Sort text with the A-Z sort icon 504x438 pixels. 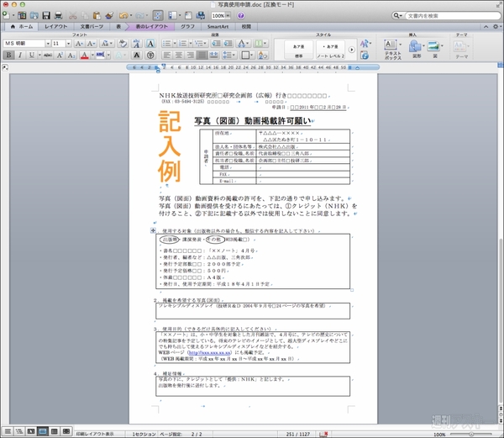pyautogui.click(x=263, y=55)
